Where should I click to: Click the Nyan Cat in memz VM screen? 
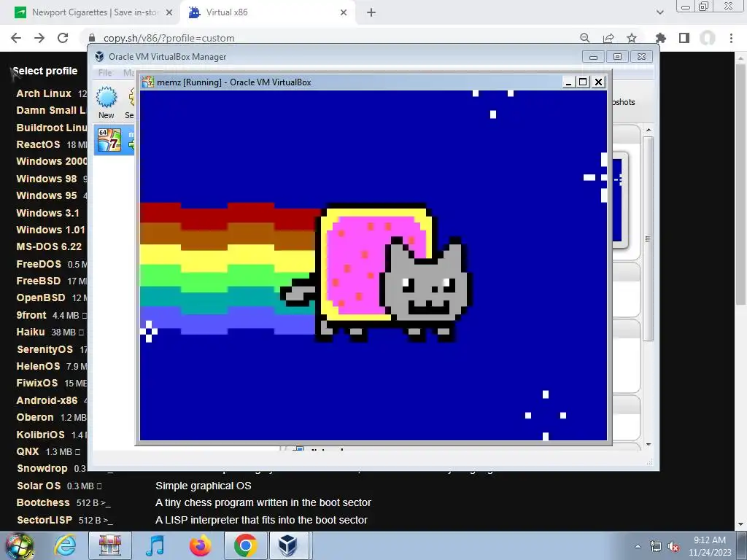[376, 273]
